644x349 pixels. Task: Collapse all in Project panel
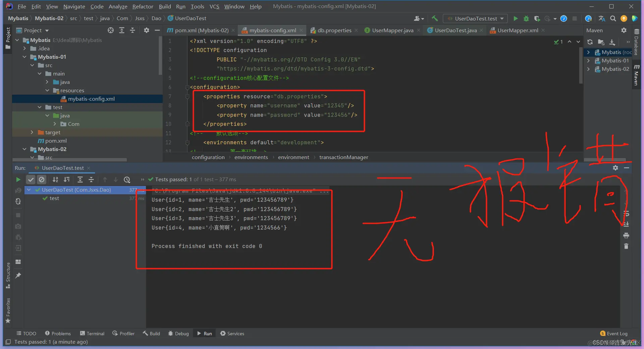click(132, 30)
